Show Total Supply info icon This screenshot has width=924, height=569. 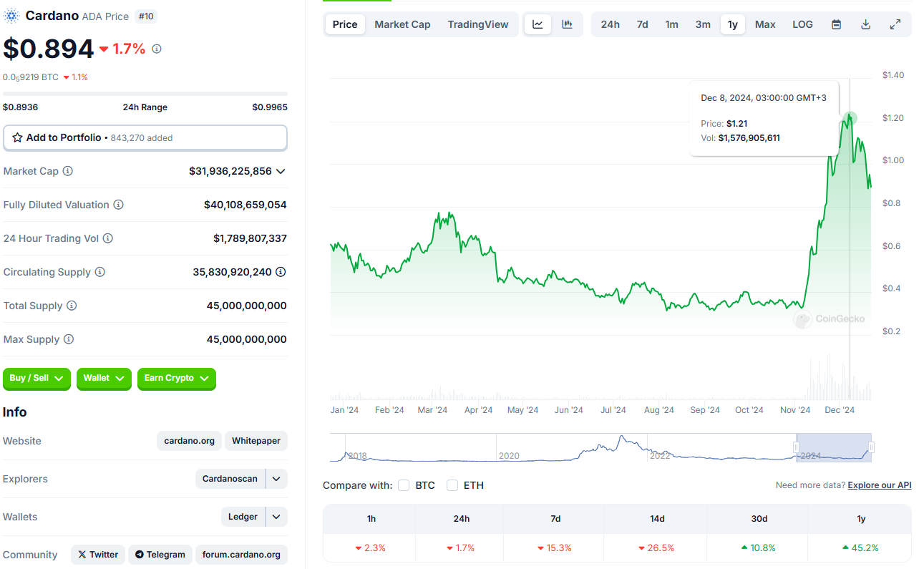pyautogui.click(x=72, y=306)
